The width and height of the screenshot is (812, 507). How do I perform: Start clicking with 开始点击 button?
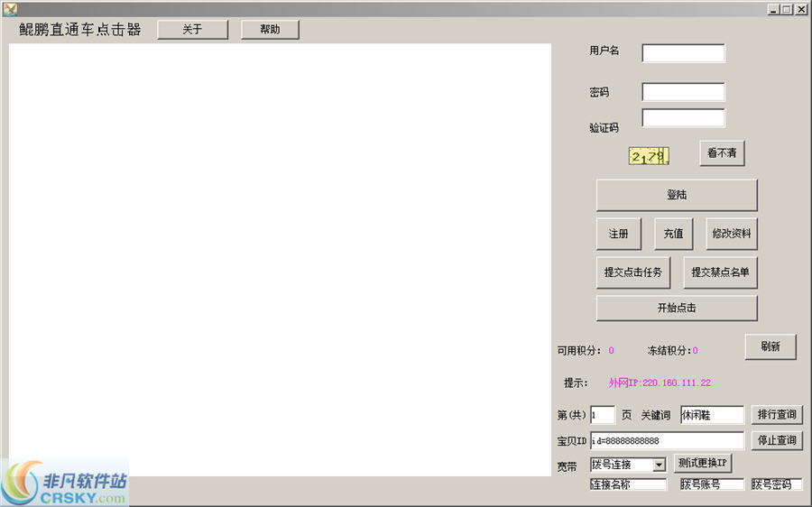point(676,308)
